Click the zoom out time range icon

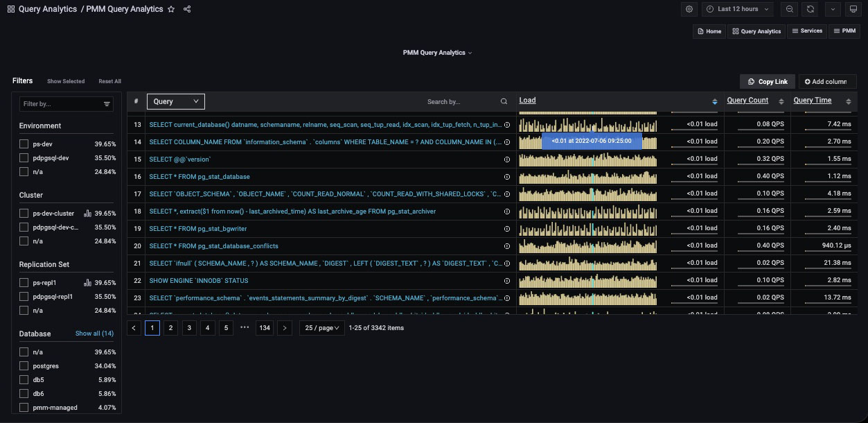(x=789, y=9)
